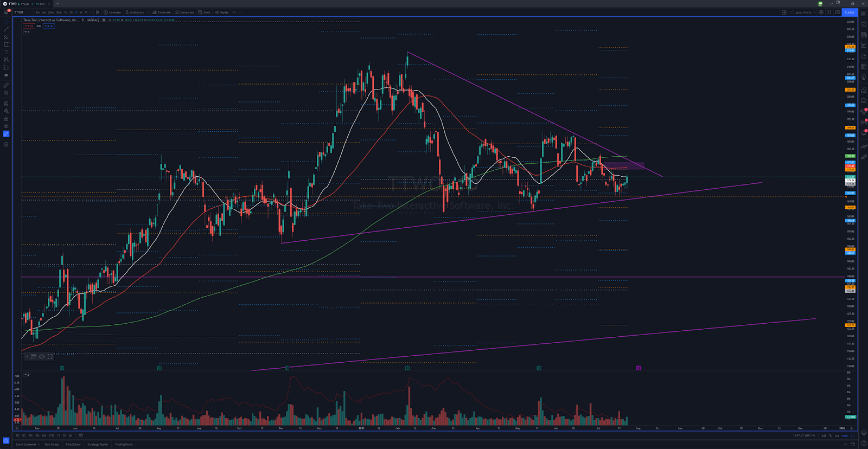This screenshot has height=449, width=868.
Task: Collapse the main chart legend expander
Action: tap(26, 32)
